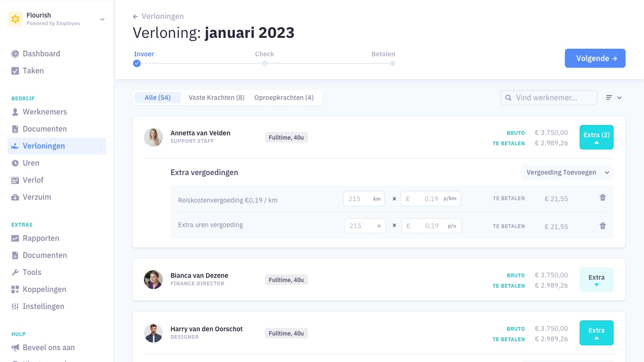Image resolution: width=644 pixels, height=362 pixels.
Task: Click the Dashboard icon in sidebar
Action: point(15,54)
